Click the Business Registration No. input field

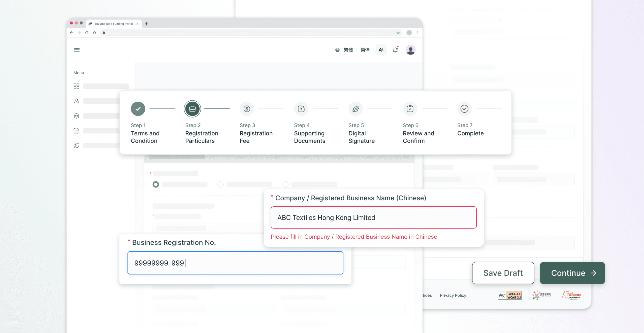tap(235, 263)
